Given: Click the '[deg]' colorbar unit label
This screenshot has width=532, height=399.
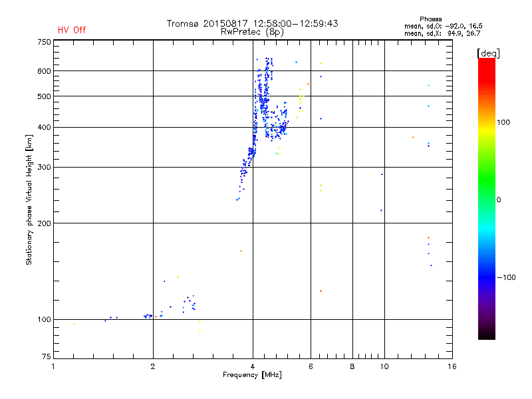Looking at the screenshot, I should (488, 53).
